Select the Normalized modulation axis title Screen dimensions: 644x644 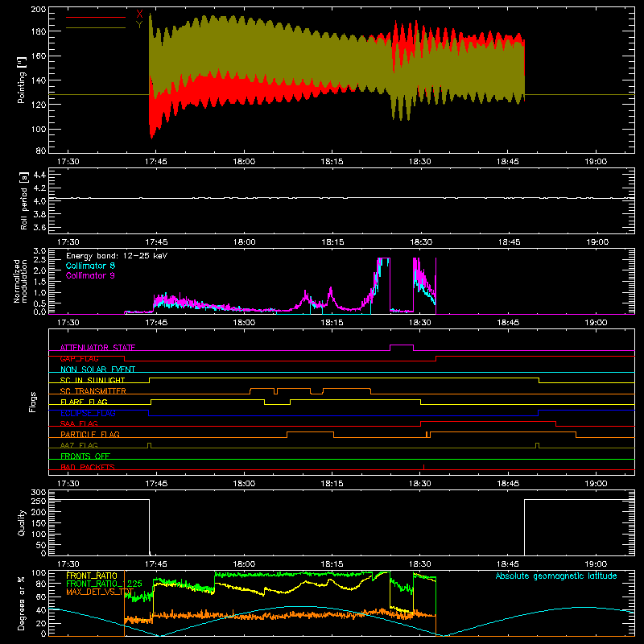(x=20, y=281)
